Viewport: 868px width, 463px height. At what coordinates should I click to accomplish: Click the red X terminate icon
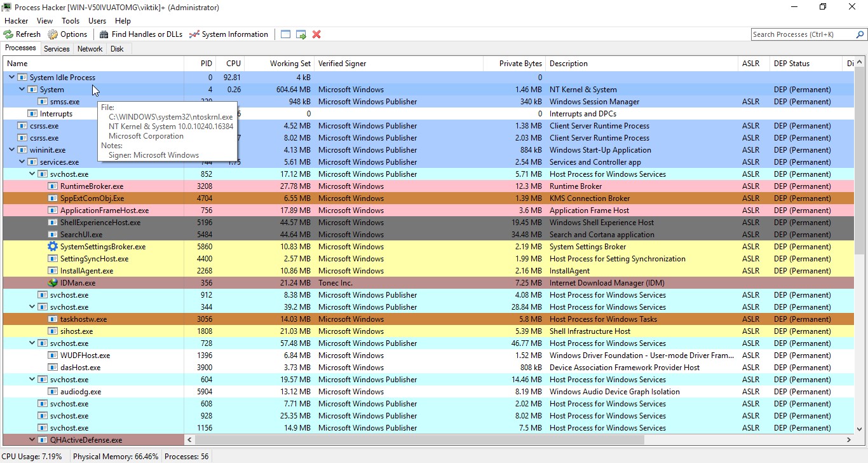point(316,34)
